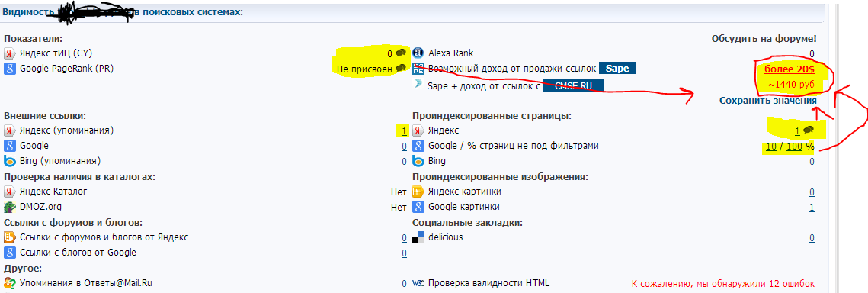This screenshot has height=293, width=868.
Task: Click the Яндекс упоминания count link
Action: click(404, 131)
